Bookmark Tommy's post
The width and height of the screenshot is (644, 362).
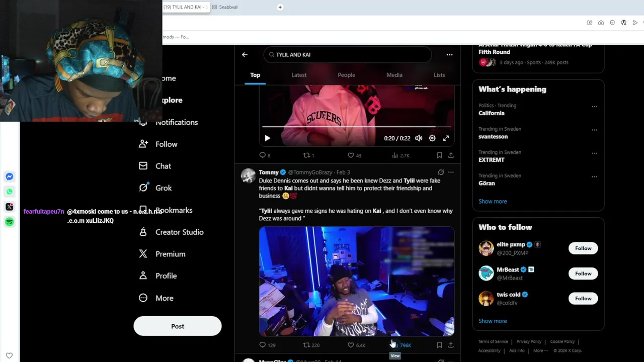(x=439, y=345)
